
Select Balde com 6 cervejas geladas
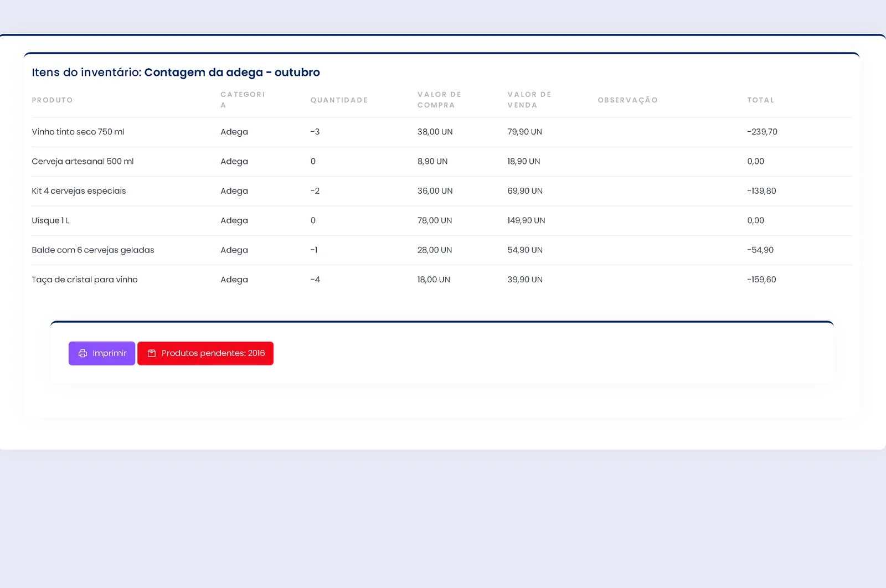(93, 250)
